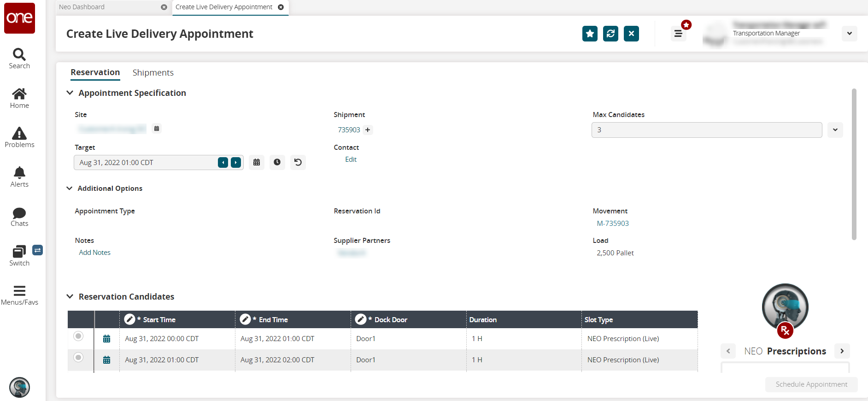The image size is (868, 401).
Task: Open movement M-735903 link
Action: (x=613, y=224)
